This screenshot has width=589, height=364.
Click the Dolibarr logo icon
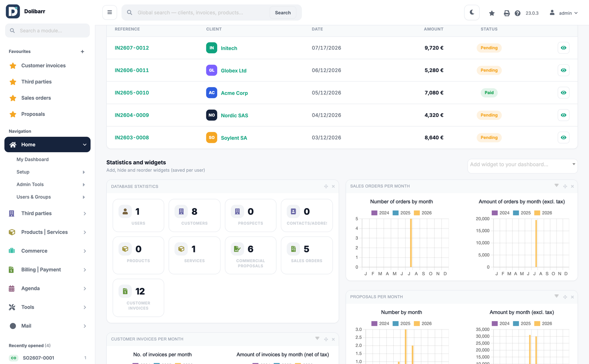tap(13, 11)
